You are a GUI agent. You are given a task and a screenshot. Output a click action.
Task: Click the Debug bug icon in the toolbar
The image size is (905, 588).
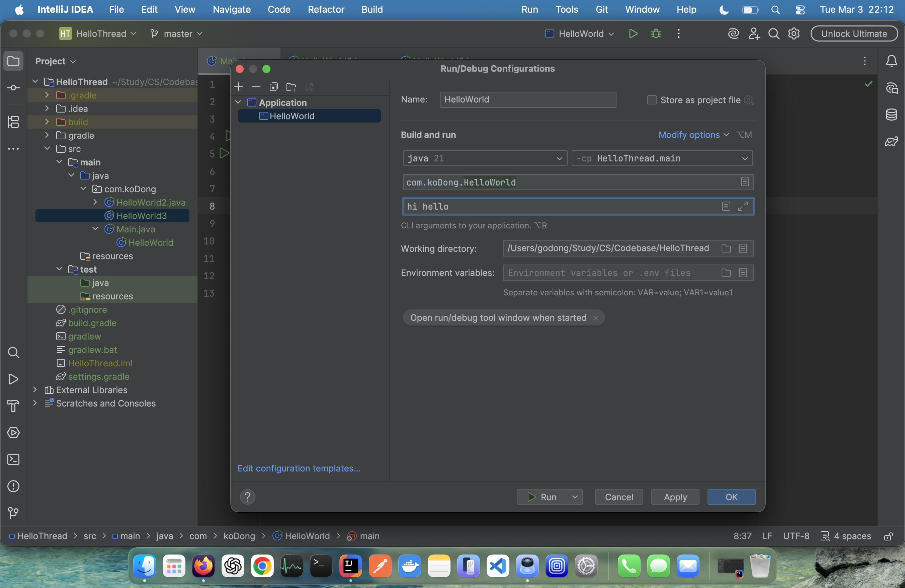(x=656, y=33)
